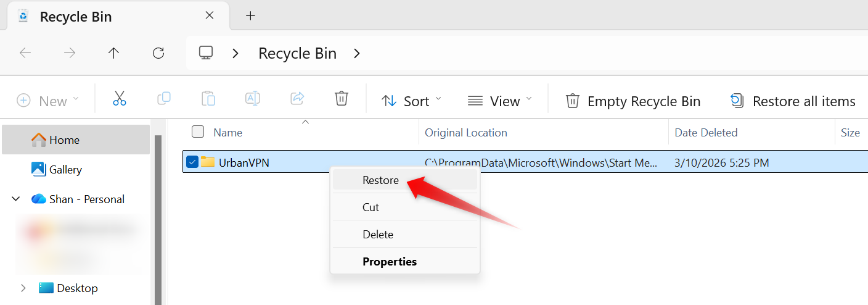Screen dimensions: 868x305
Task: Go forward with the right arrow
Action: pyautogui.click(x=70, y=53)
